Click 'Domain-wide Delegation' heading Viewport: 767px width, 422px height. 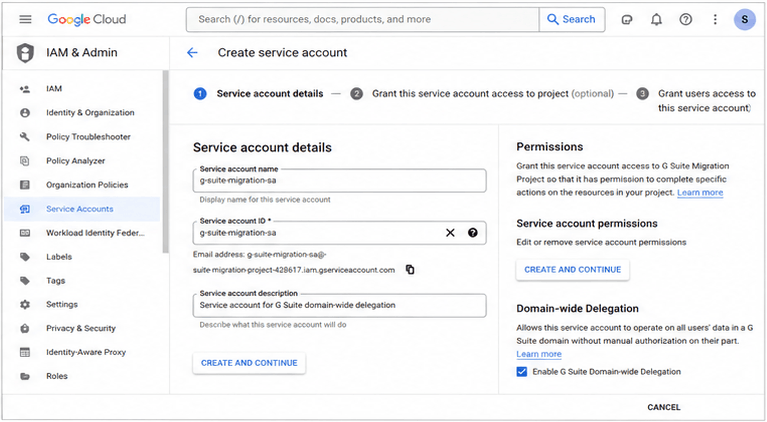pyautogui.click(x=577, y=309)
